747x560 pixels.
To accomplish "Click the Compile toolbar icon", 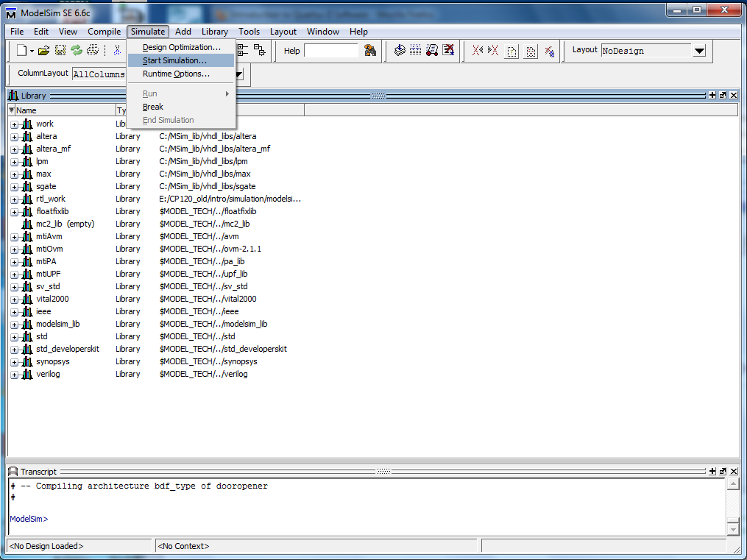I will pyautogui.click(x=400, y=50).
